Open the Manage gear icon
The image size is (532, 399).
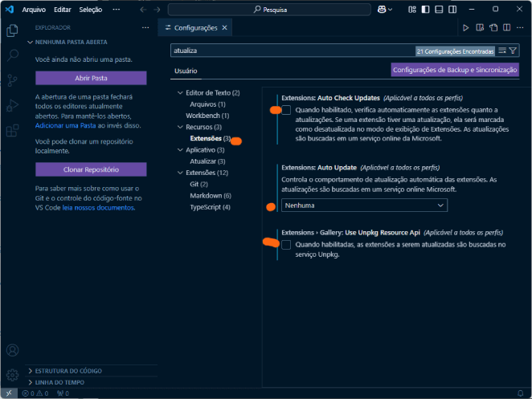coord(13,375)
